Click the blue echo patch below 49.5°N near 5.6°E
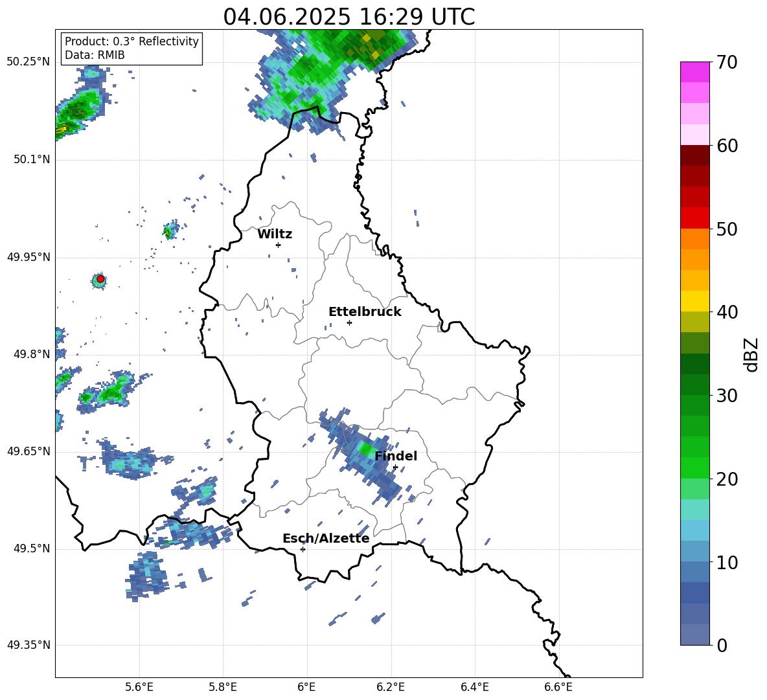Viewport: 767px width, 700px height. 147,576
